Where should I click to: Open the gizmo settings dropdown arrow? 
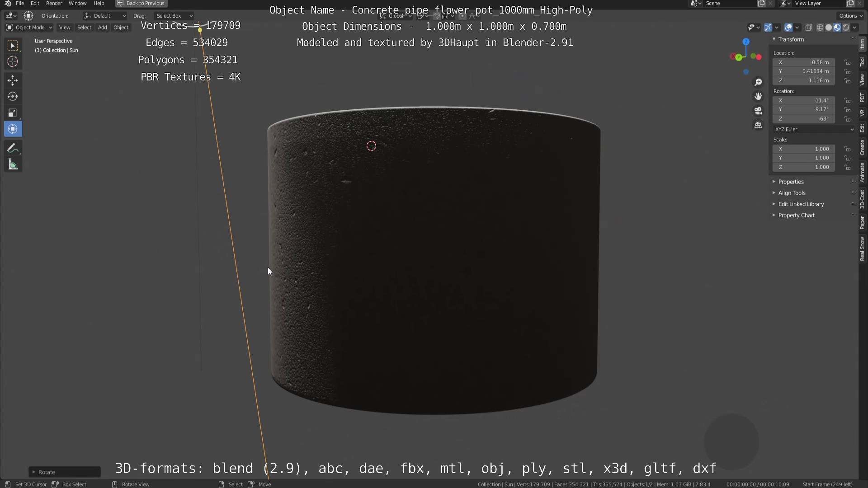click(777, 28)
